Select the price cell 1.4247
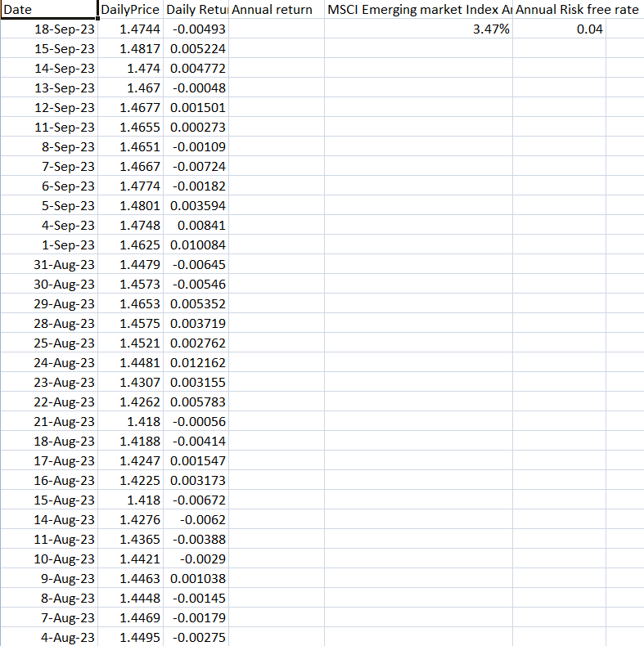Screen dimensions: 644x646 (130, 460)
